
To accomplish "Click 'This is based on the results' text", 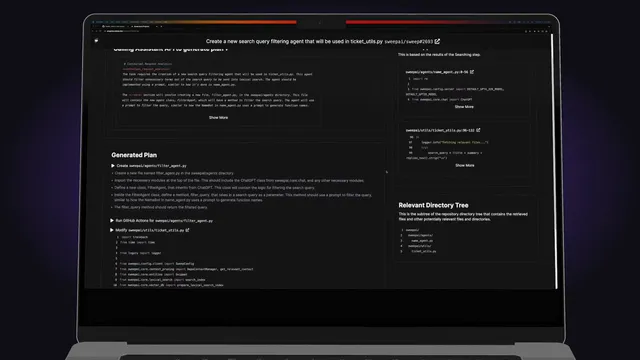I will click(439, 55).
